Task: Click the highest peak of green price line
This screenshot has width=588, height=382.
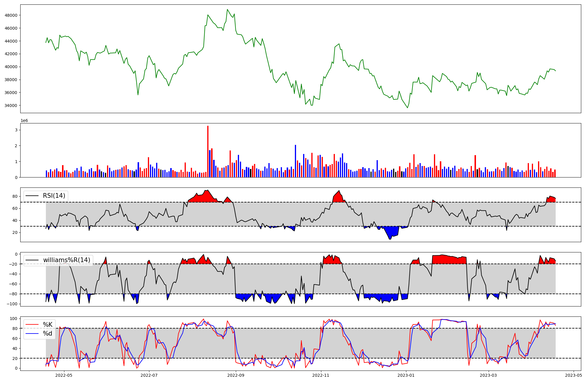Action: click(227, 9)
